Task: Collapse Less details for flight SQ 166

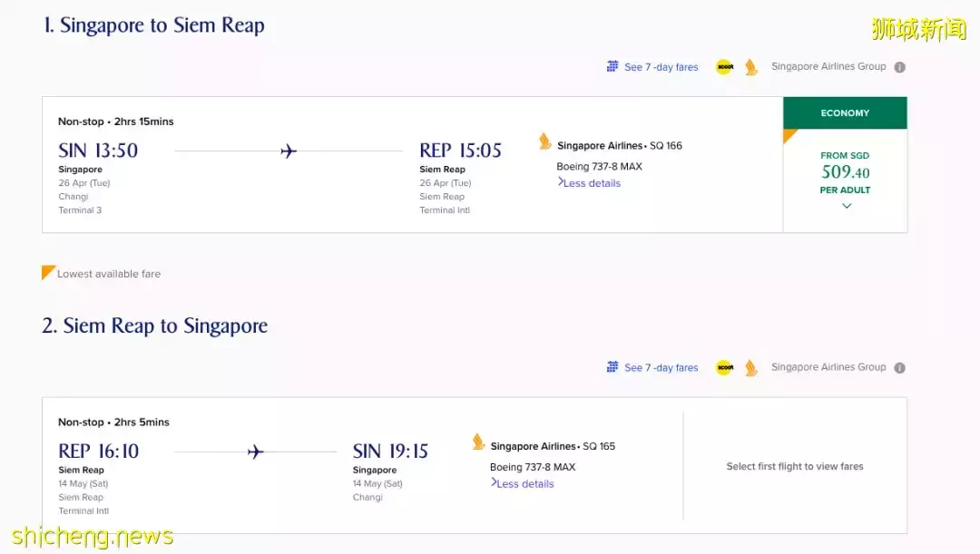Action: pyautogui.click(x=591, y=183)
